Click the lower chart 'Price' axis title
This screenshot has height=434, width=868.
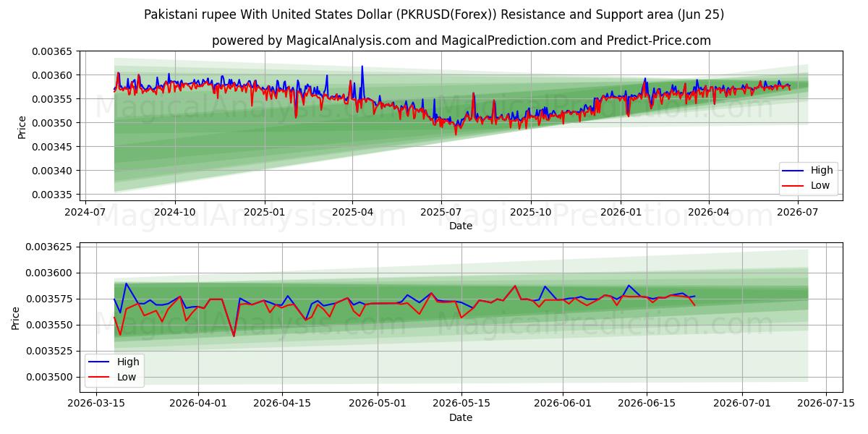16,318
